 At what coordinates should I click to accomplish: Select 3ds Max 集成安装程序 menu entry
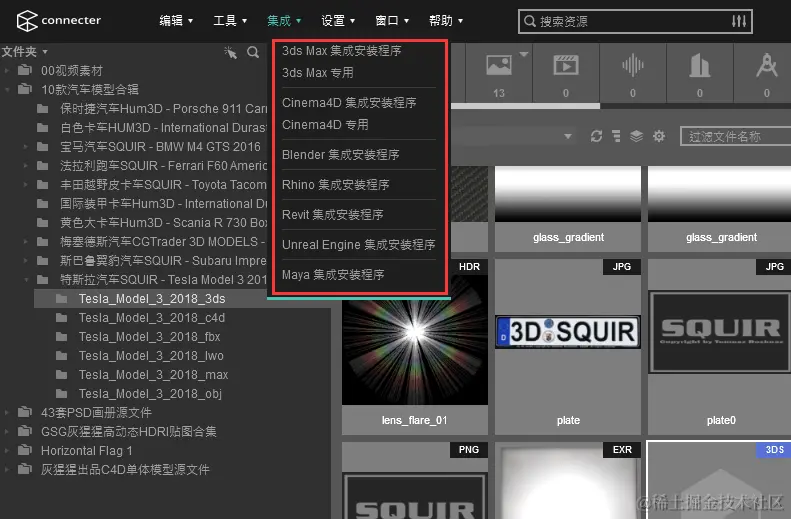coord(342,50)
